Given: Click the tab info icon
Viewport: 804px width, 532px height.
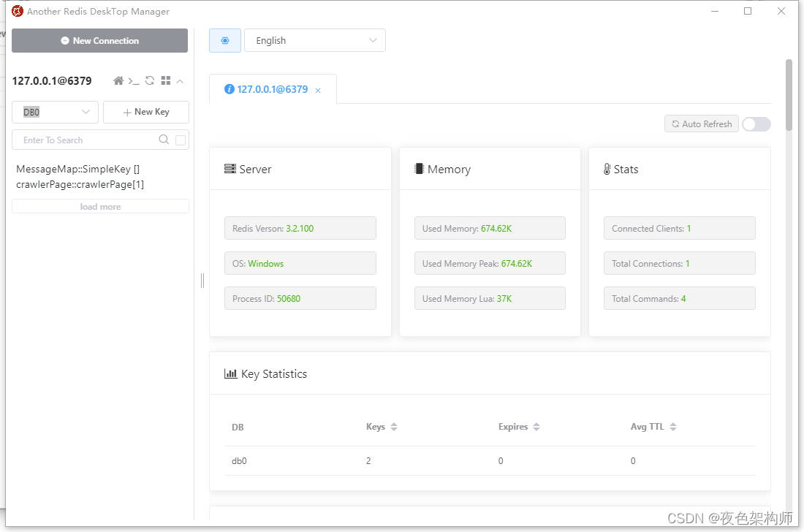Looking at the screenshot, I should [x=230, y=89].
